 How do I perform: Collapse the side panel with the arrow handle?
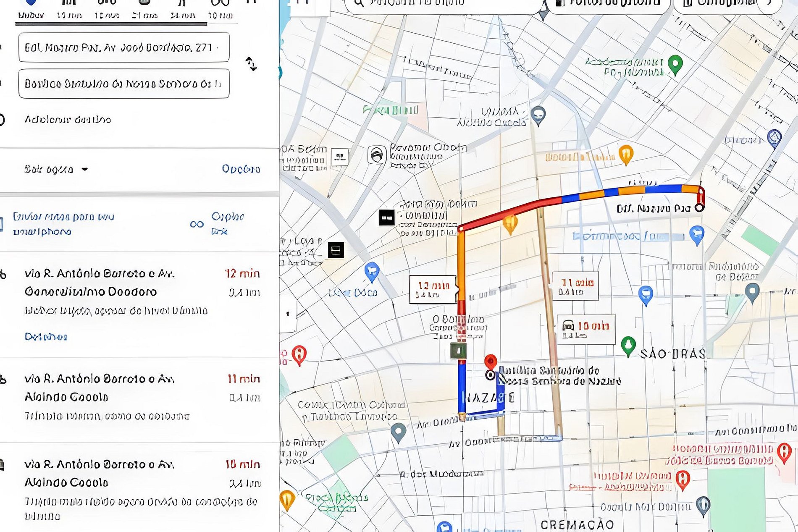(x=288, y=314)
